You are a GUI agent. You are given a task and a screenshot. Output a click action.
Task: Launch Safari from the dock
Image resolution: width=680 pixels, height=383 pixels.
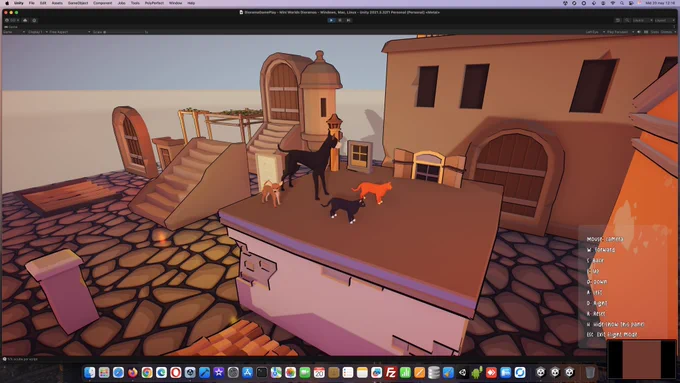click(x=118, y=372)
